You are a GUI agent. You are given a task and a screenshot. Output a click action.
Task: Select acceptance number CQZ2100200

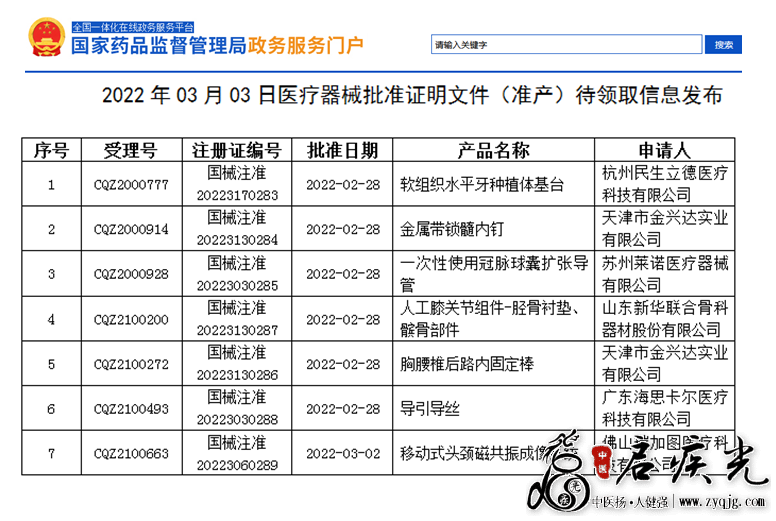pyautogui.click(x=131, y=320)
